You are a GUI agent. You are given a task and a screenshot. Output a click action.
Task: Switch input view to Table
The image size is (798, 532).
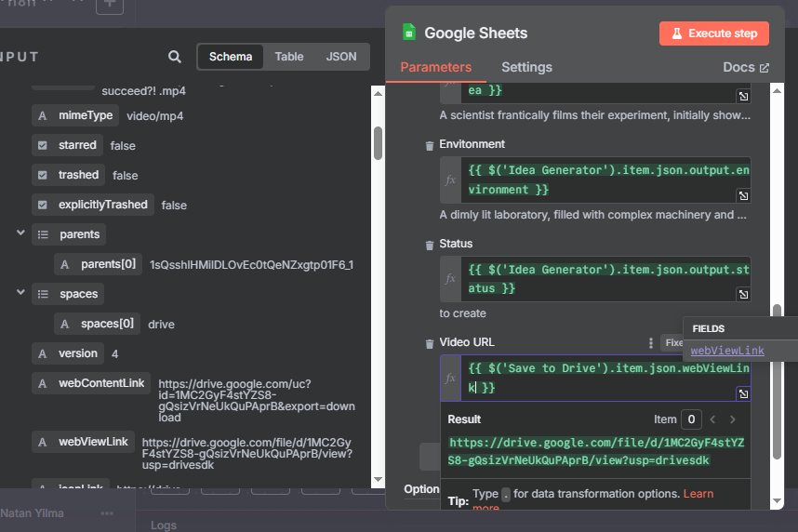click(289, 57)
